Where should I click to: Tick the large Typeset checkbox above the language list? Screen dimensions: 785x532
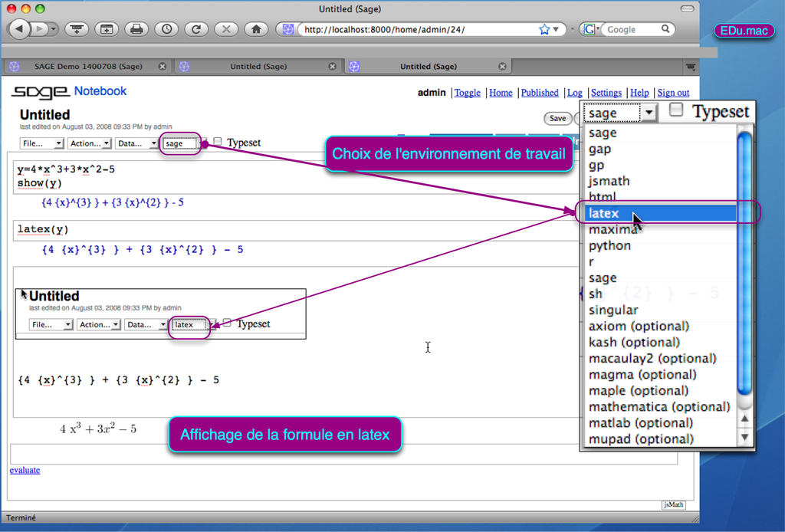[x=676, y=110]
